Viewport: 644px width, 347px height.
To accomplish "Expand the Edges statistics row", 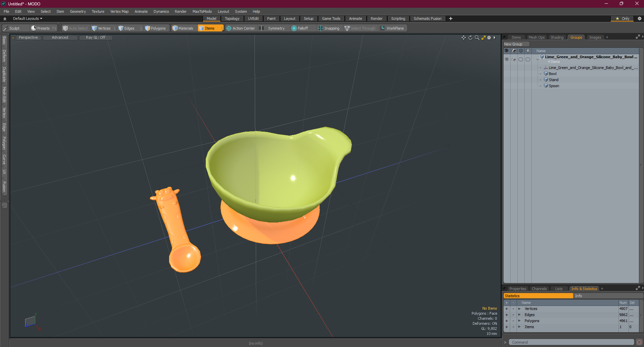I will 519,315.
